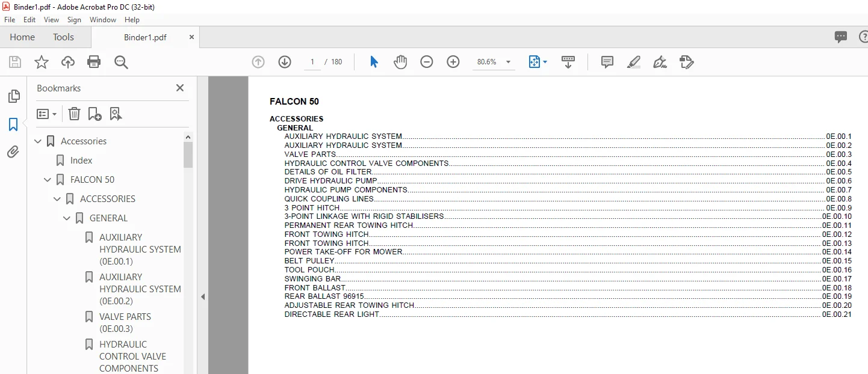Go to previous page with the up arrow
Image resolution: width=868 pixels, height=374 pixels.
(x=258, y=62)
